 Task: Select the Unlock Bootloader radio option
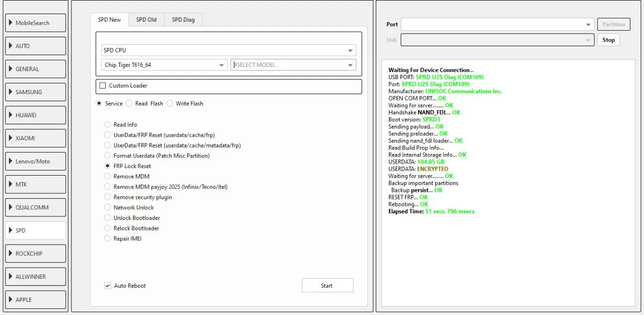tap(107, 218)
